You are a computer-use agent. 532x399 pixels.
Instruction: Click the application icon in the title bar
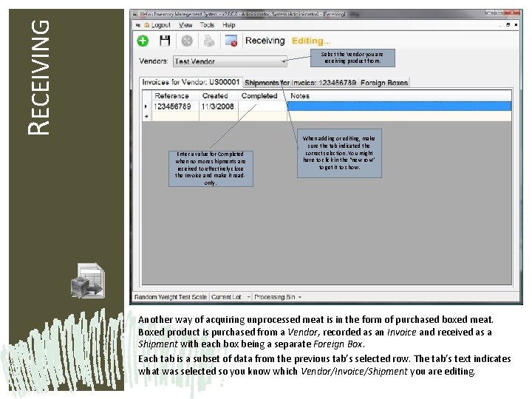pos(135,14)
